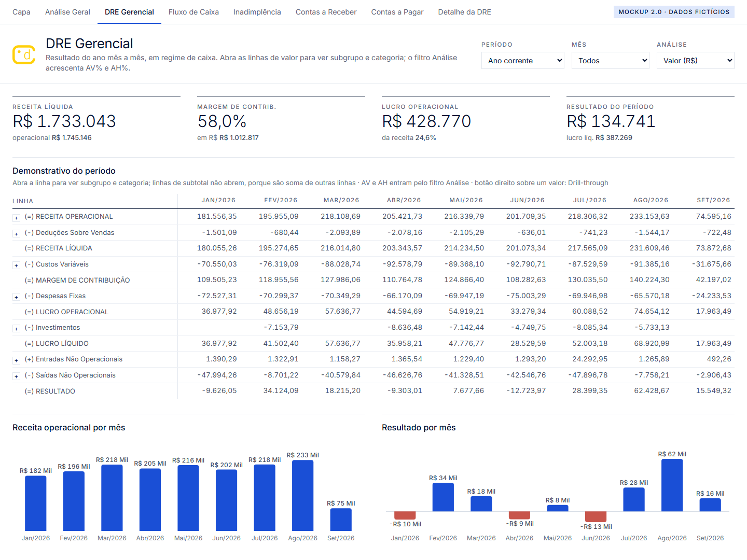Open the Análise dropdown showing Valor (R$)
Image resolution: width=747 pixels, height=560 pixels.
(696, 61)
